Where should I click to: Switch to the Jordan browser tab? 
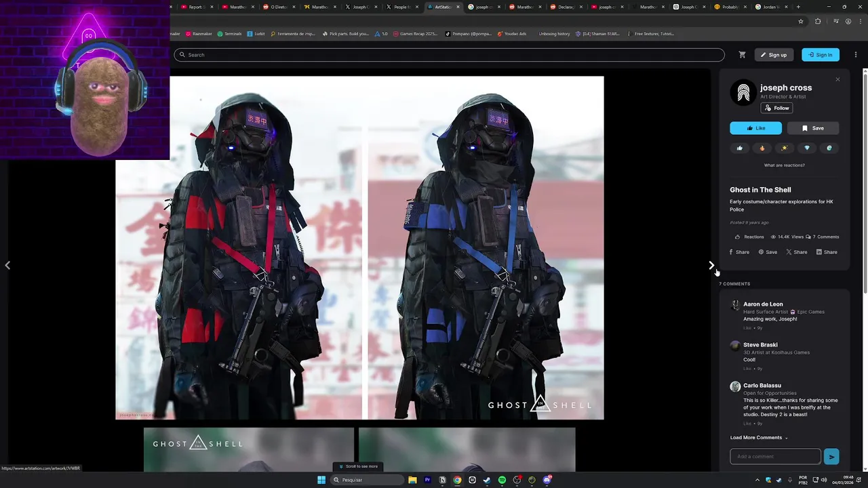tap(771, 7)
